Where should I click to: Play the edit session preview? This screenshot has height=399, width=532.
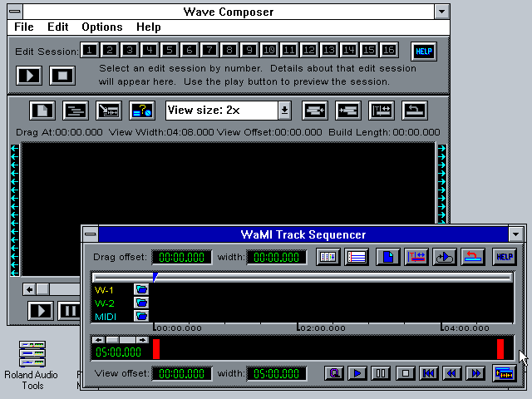point(29,76)
